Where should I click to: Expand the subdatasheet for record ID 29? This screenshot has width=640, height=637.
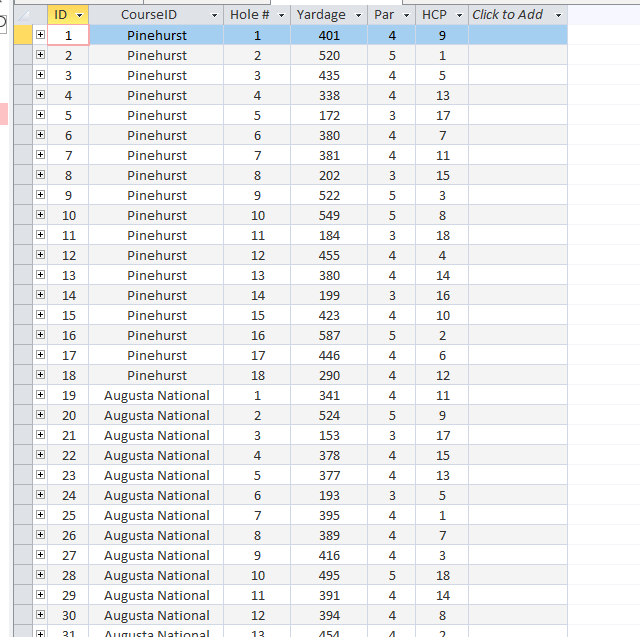pos(40,595)
